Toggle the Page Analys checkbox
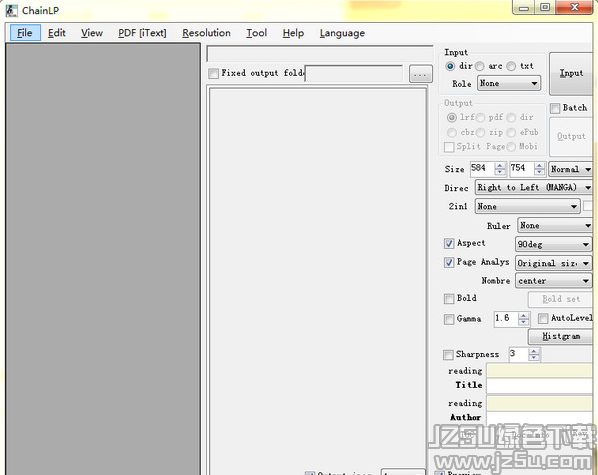The image size is (598, 475). pos(449,262)
